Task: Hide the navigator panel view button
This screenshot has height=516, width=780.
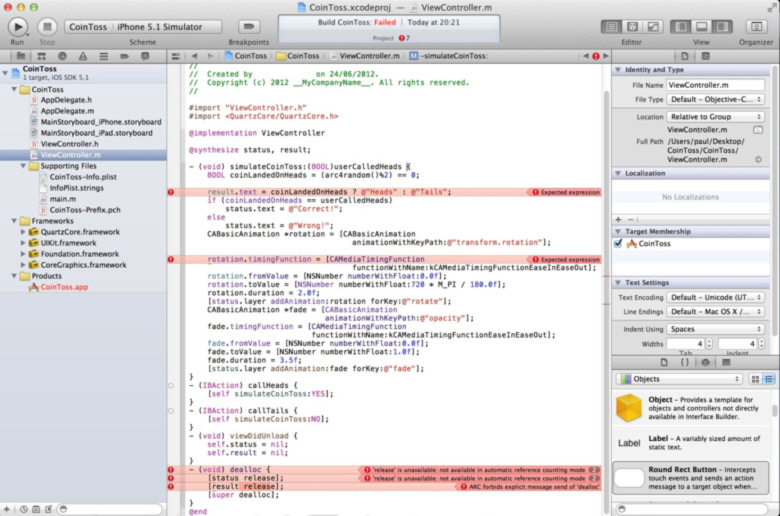Action: (x=681, y=26)
